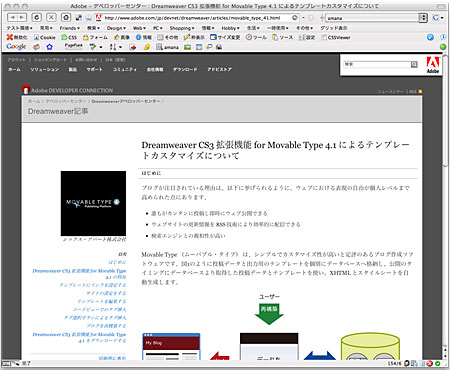Click the yellow highlighter icon in Google toolbar

tap(147, 47)
